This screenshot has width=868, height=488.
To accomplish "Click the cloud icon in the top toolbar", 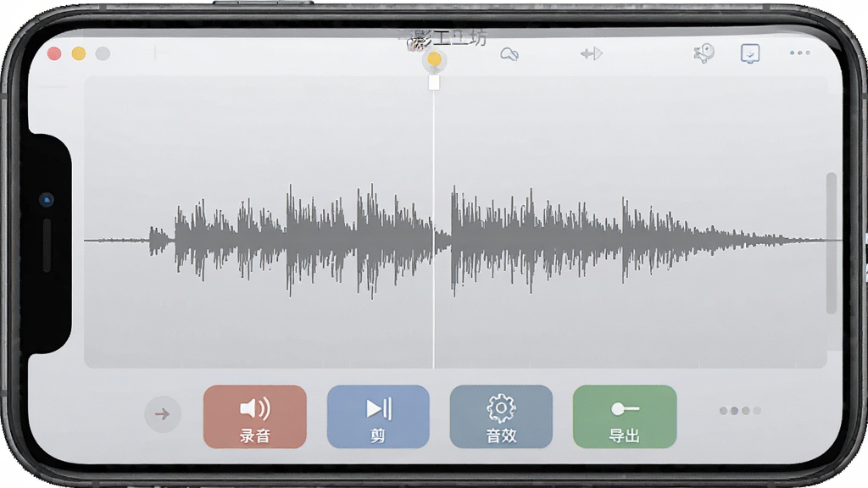I will coord(509,54).
